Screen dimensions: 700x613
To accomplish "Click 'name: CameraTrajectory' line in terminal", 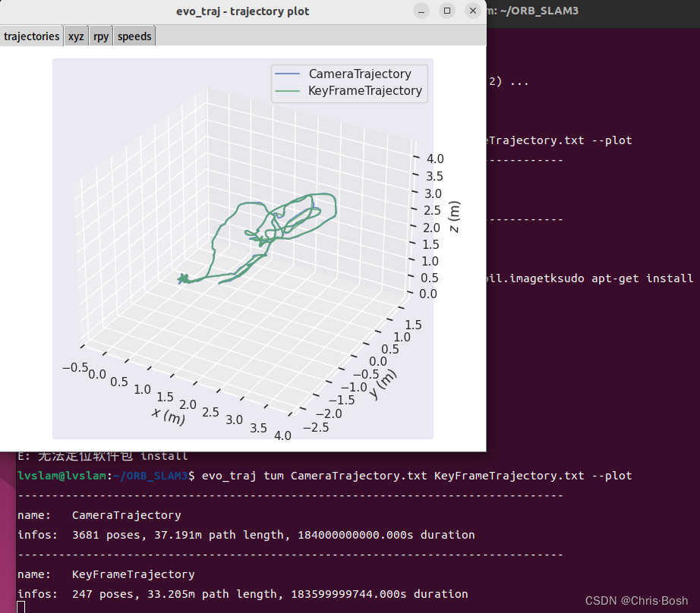I will tap(99, 515).
